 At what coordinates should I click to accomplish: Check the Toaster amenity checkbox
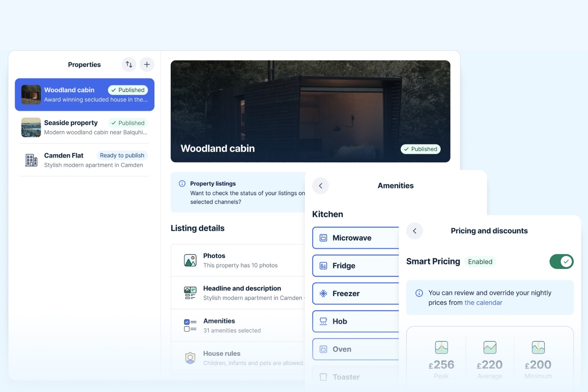tap(323, 377)
